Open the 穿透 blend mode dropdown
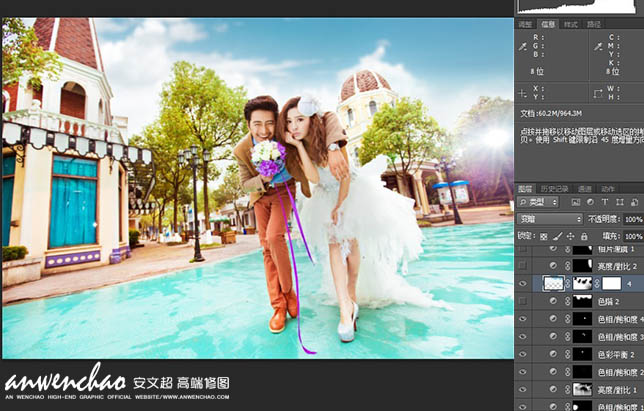 pos(549,219)
